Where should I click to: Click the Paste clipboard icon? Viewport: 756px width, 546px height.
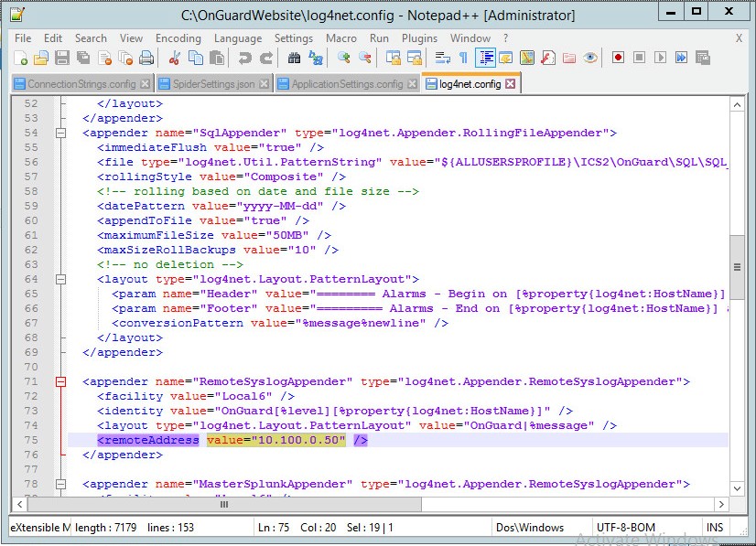click(217, 58)
